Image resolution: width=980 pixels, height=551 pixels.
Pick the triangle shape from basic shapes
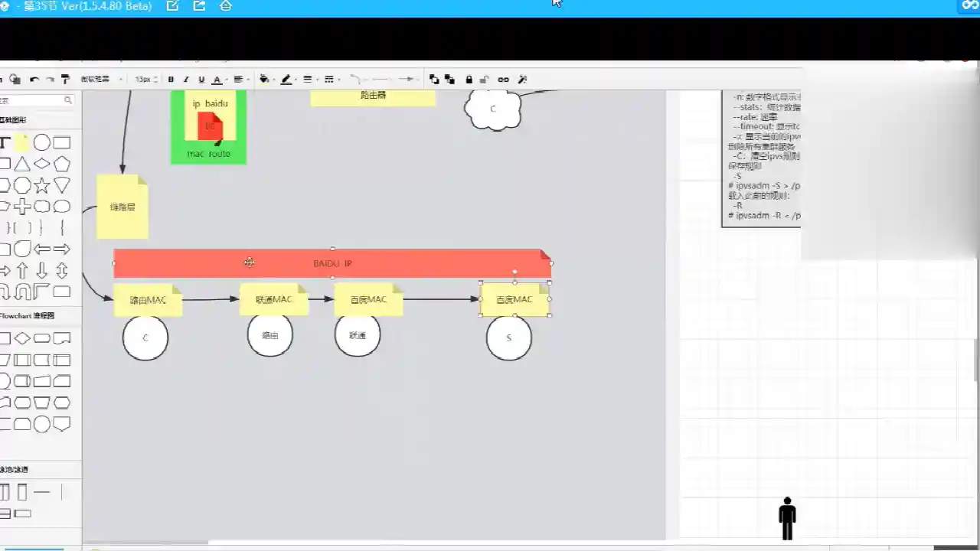point(22,164)
